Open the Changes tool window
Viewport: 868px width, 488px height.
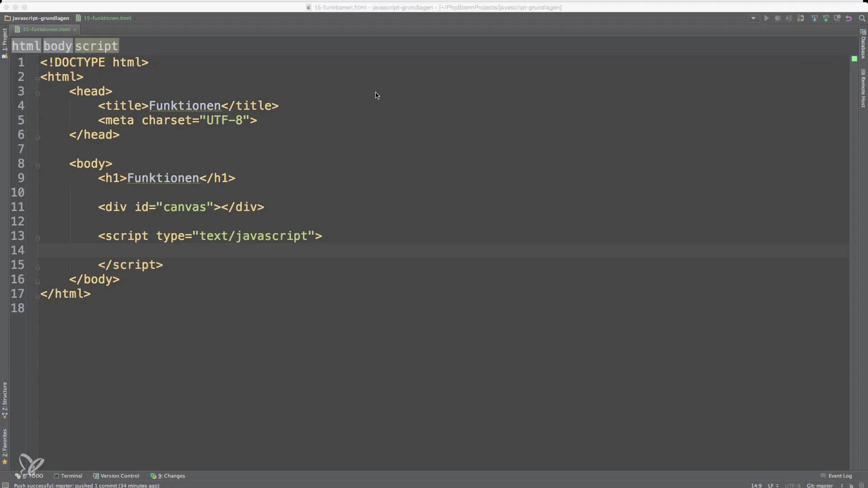(x=168, y=476)
